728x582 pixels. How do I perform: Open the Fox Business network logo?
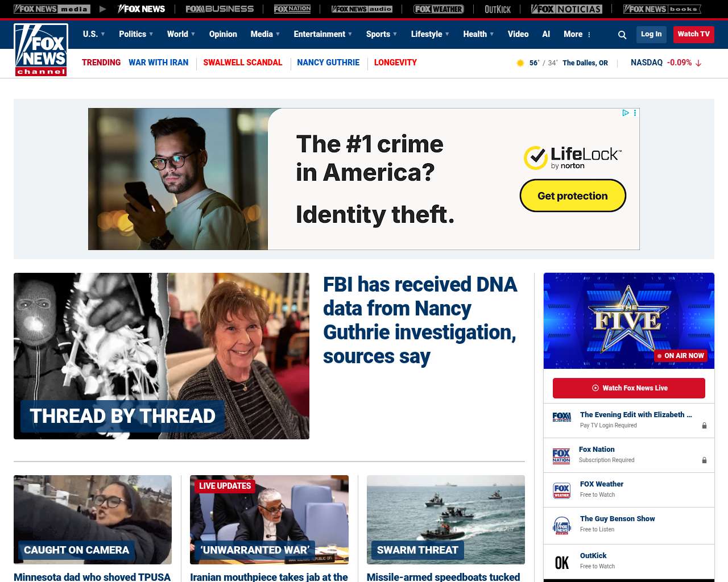pyautogui.click(x=220, y=9)
